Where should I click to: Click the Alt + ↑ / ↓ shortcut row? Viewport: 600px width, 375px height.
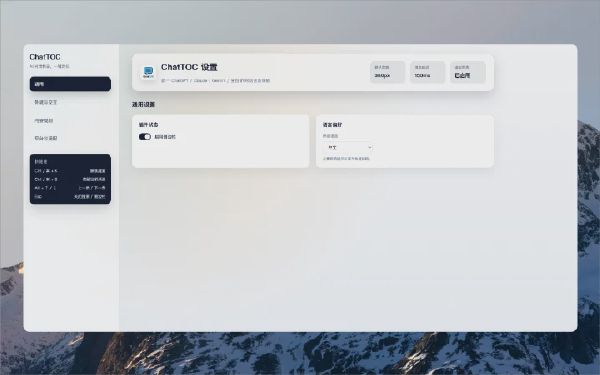[70, 188]
